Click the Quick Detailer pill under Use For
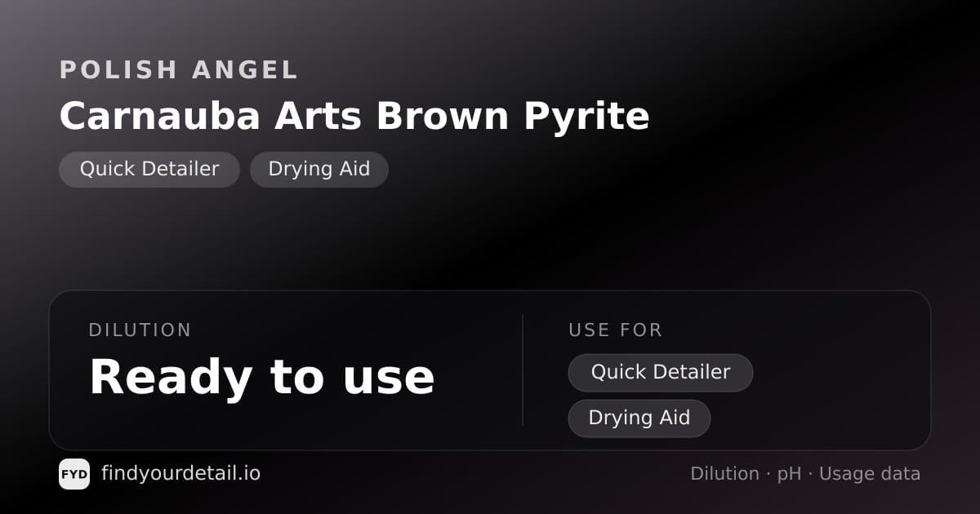This screenshot has width=980, height=514. tap(661, 373)
